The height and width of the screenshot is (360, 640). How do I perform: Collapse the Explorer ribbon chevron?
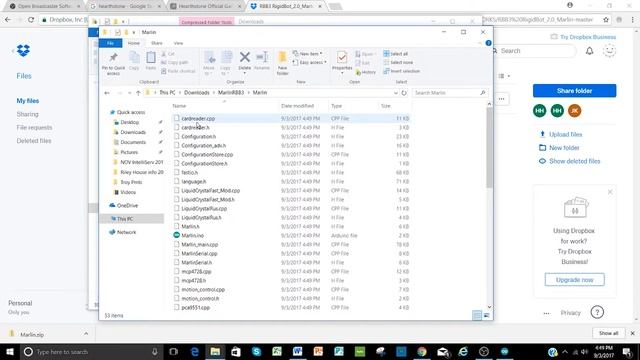click(x=480, y=43)
